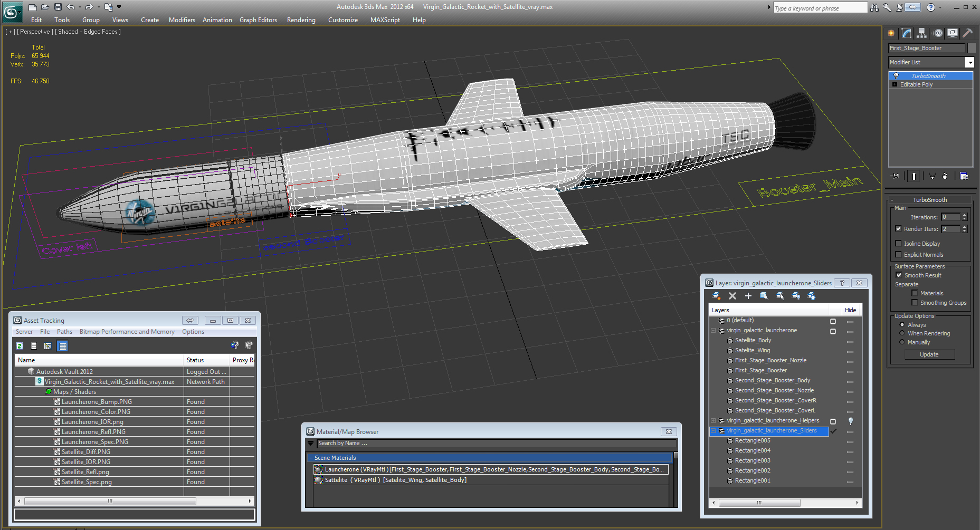This screenshot has height=530, width=980.
Task: Open the undo history dropdown arrow
Action: (x=79, y=7)
